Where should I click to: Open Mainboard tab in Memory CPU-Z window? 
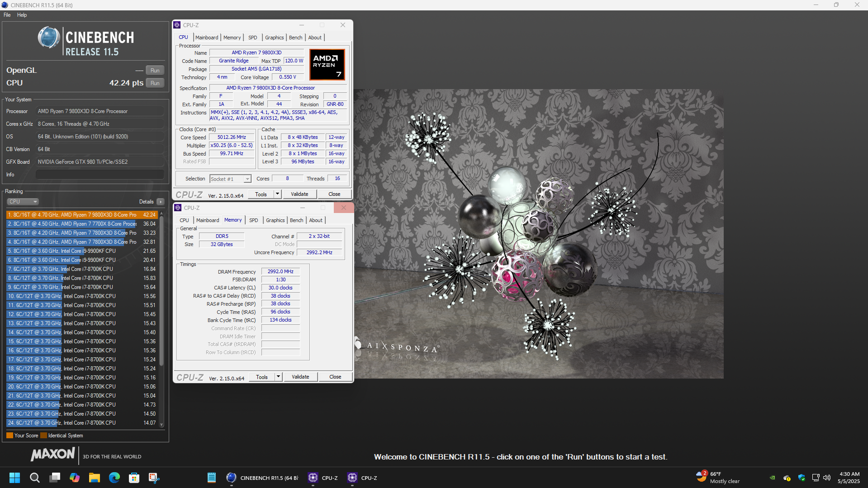click(208, 220)
